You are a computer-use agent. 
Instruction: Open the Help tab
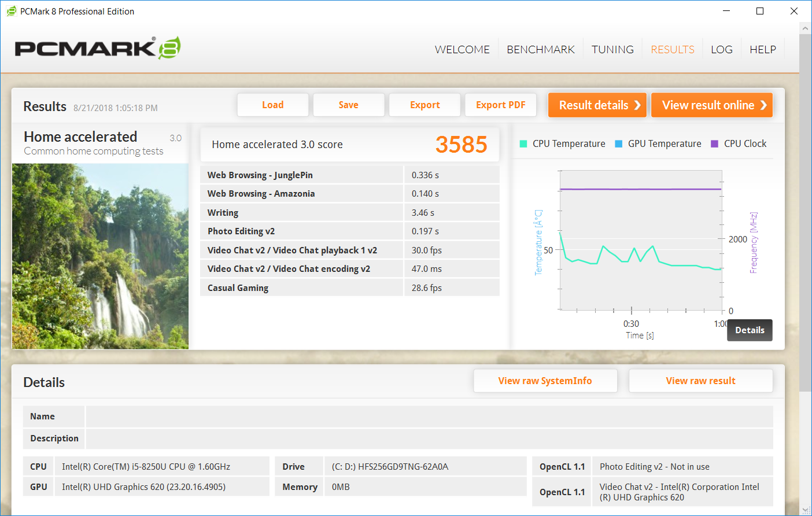click(763, 50)
